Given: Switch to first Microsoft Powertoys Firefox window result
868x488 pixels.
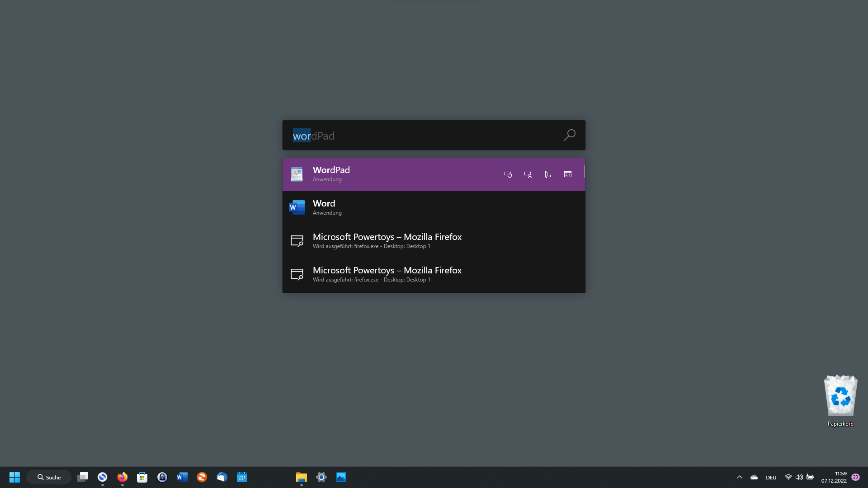Looking at the screenshot, I should coord(433,241).
